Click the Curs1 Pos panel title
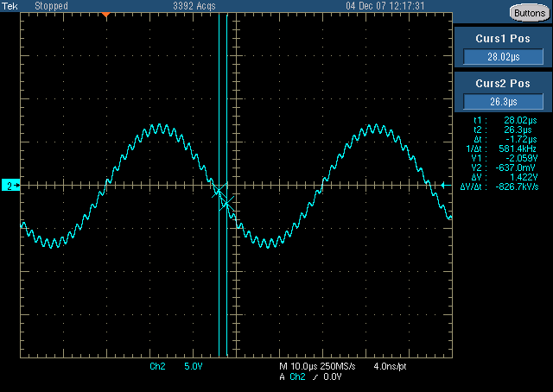The width and height of the screenshot is (553, 392). [503, 39]
